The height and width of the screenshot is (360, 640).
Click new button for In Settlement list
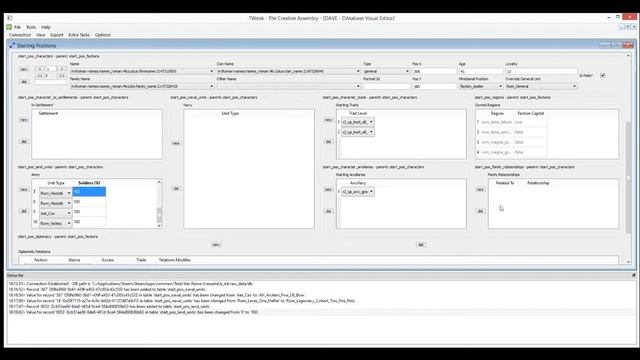coord(24,120)
